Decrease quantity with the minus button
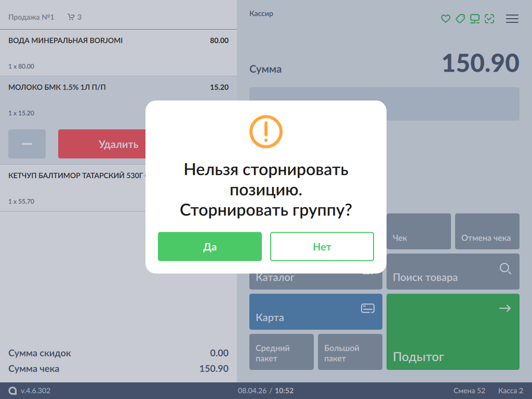 (27, 144)
